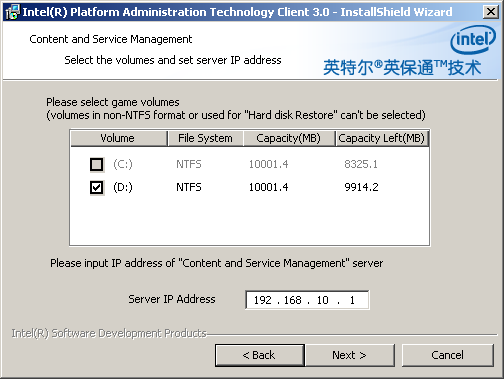Click the Intel logo in the header
Image resolution: width=504 pixels, height=379 pixels.
coord(473,40)
